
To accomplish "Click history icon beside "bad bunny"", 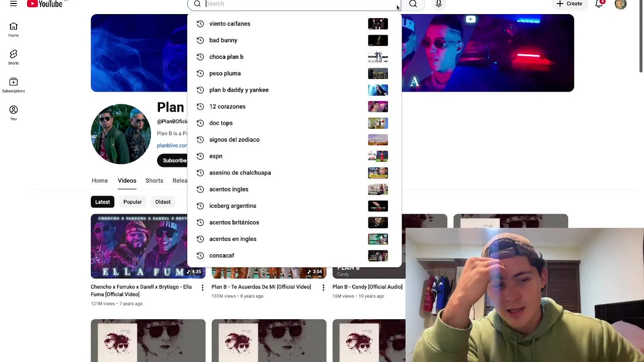I will [x=200, y=40].
